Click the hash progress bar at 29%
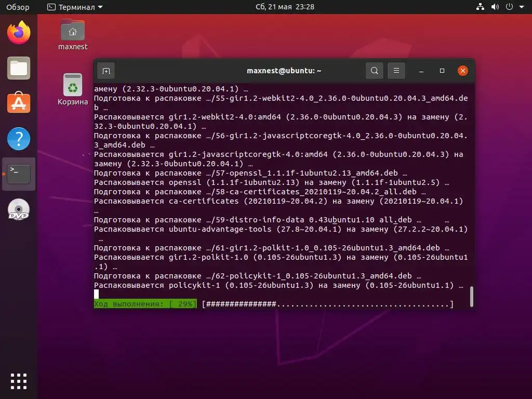The image size is (532, 399). click(x=327, y=304)
